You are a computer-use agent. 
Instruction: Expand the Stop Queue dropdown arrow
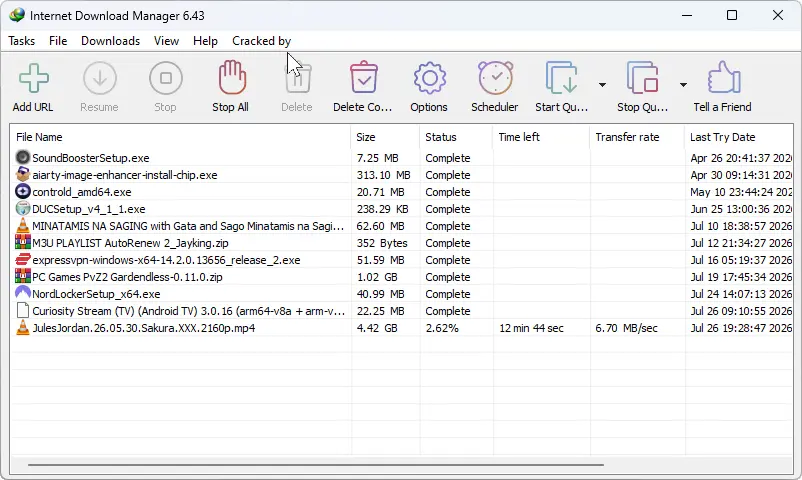[x=683, y=85]
